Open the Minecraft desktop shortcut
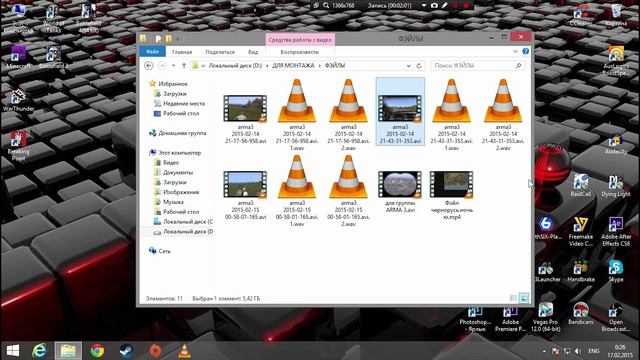The image size is (640, 360). 18,58
